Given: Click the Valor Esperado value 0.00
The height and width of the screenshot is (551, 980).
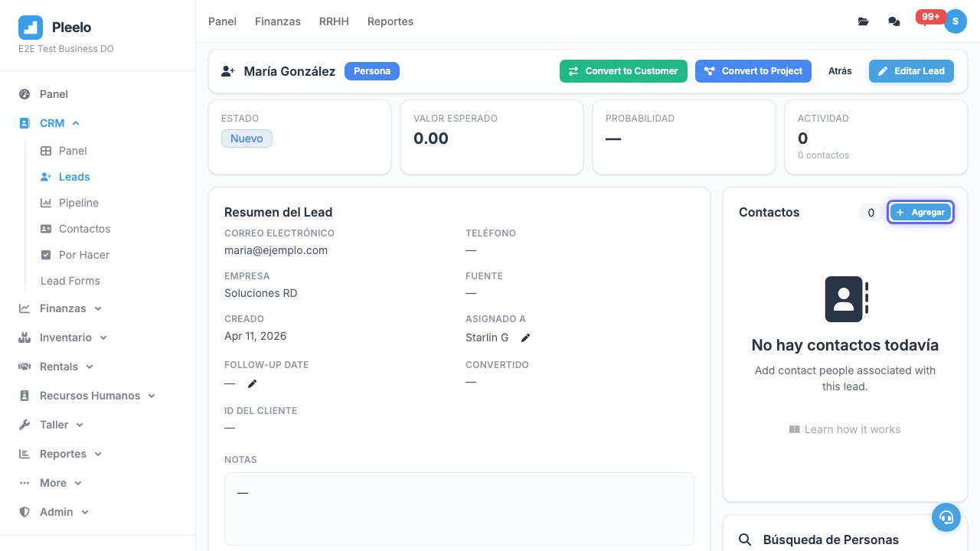Looking at the screenshot, I should [x=431, y=139].
